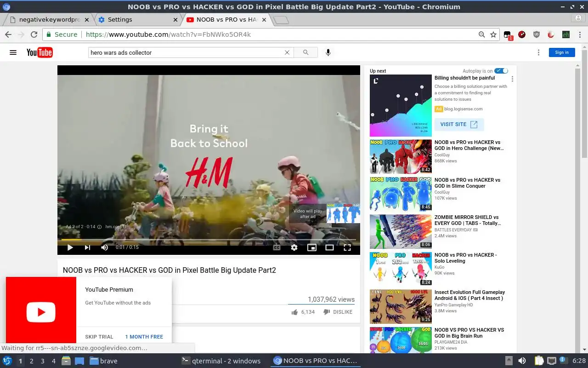Click the taskbar volume speaker icon
The image size is (588, 368).
pos(522,361)
